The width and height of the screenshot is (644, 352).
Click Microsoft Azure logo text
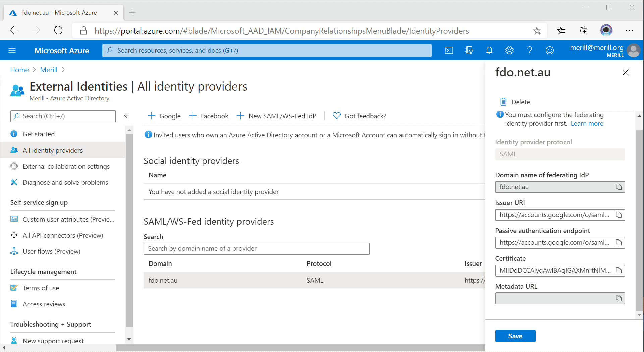tap(62, 51)
